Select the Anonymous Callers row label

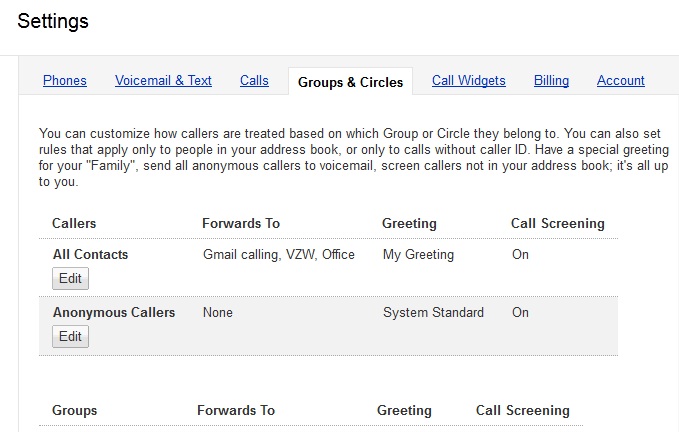114,313
